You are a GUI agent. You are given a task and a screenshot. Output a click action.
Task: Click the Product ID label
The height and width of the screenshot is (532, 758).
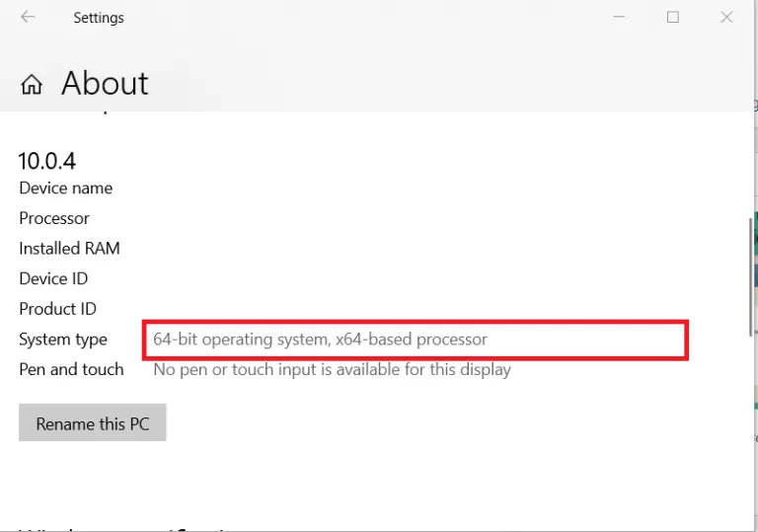57,309
